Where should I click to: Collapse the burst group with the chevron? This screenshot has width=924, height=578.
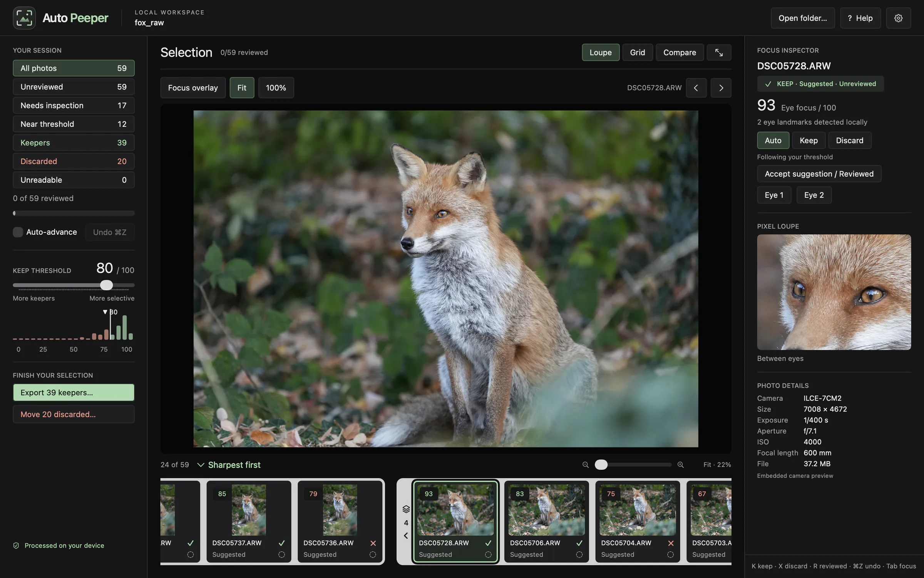point(406,536)
